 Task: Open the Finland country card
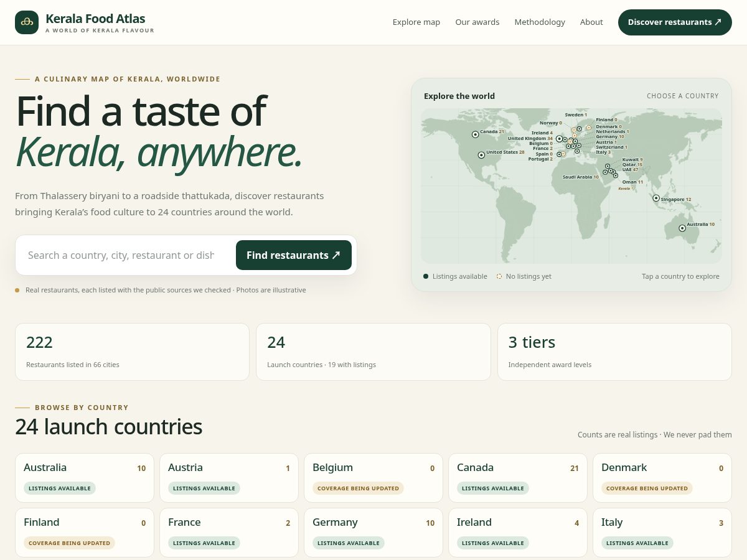click(x=85, y=533)
